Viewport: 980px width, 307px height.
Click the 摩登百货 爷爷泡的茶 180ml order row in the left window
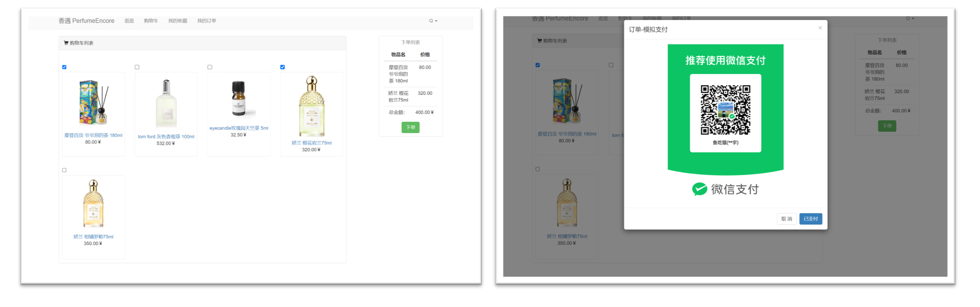[x=410, y=74]
